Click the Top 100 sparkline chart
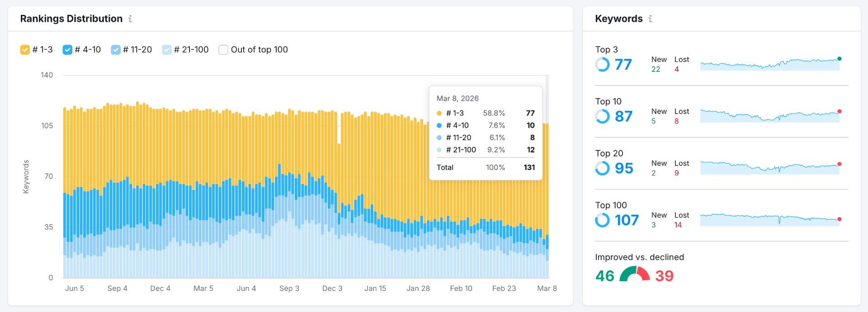The width and height of the screenshot is (868, 312). pos(770,220)
